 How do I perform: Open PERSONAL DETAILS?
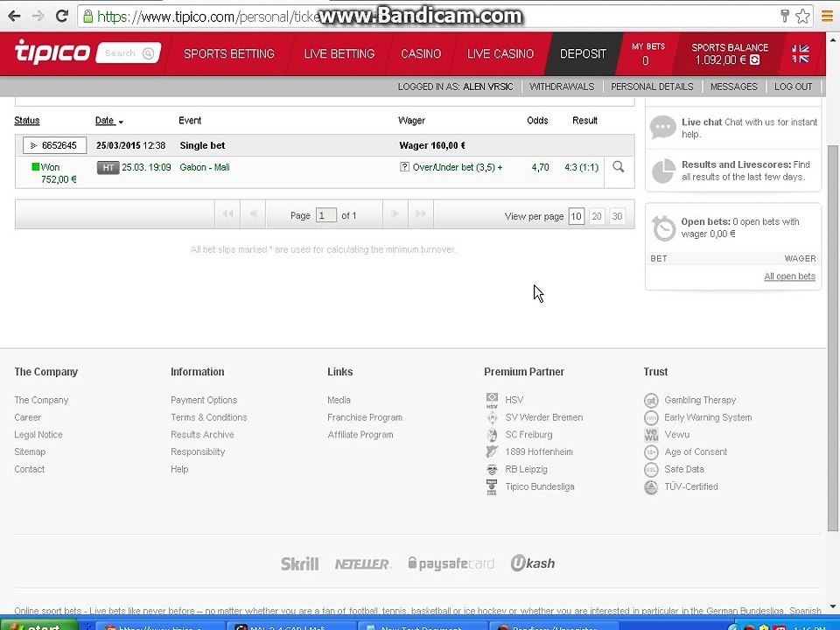652,87
